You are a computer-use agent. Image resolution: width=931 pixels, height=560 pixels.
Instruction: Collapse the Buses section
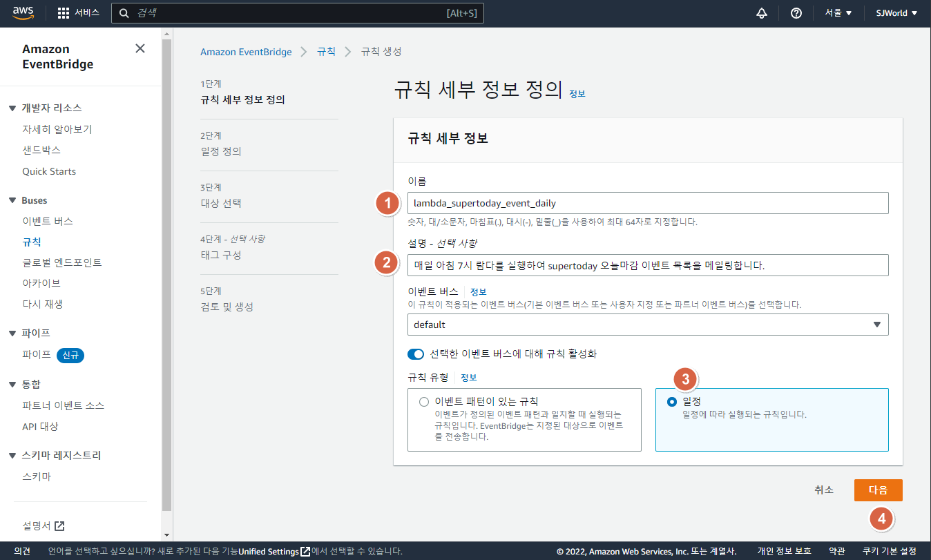tap(12, 201)
